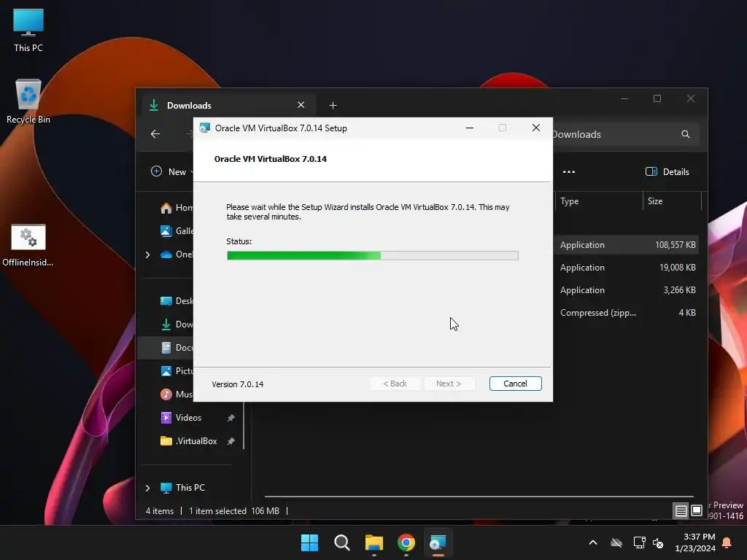747x560 pixels.
Task: Open Downloads in the navigation pane
Action: coord(177,324)
